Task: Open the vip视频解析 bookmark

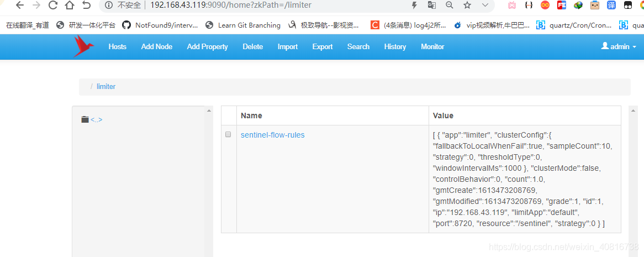Action: tap(492, 25)
